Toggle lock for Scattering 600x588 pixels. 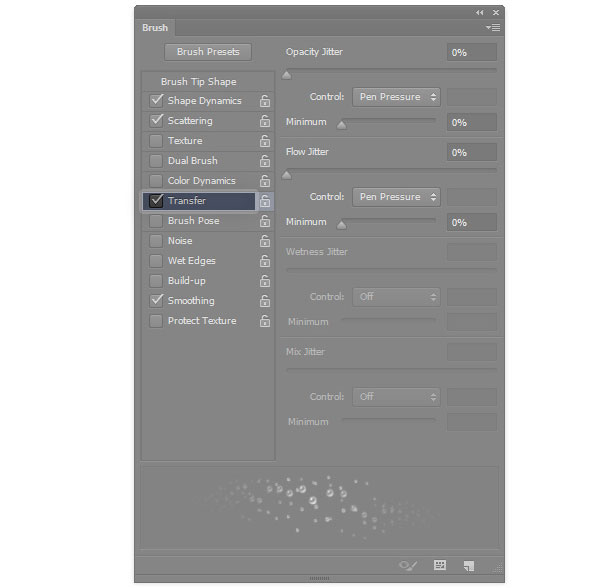click(265, 121)
